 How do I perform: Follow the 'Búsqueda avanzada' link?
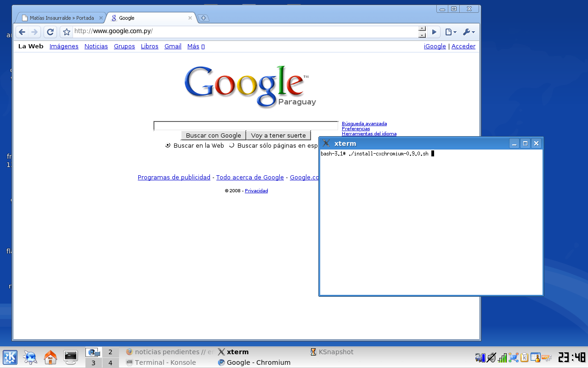(x=364, y=123)
